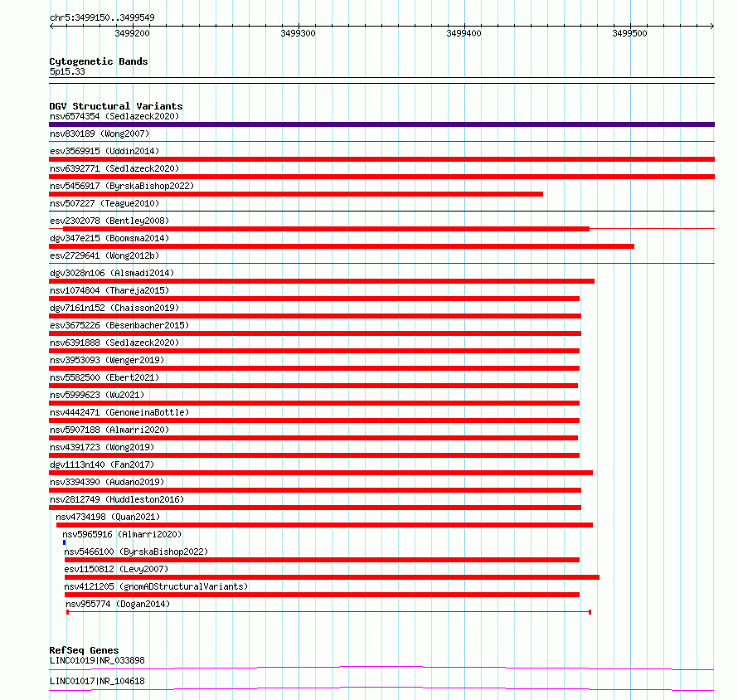738x700 pixels.
Task: Open nsv4391723 (Wong2019) label
Action: pos(102,447)
